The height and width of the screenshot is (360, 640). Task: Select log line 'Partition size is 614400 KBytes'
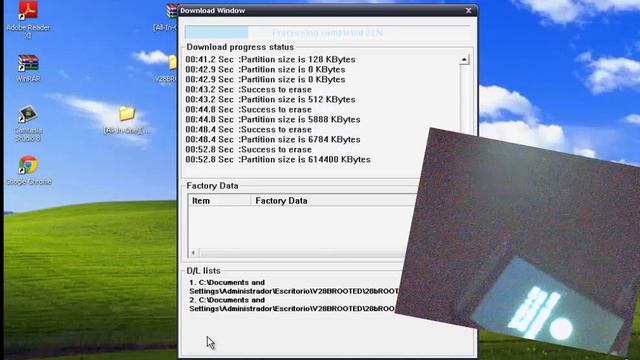click(x=278, y=159)
